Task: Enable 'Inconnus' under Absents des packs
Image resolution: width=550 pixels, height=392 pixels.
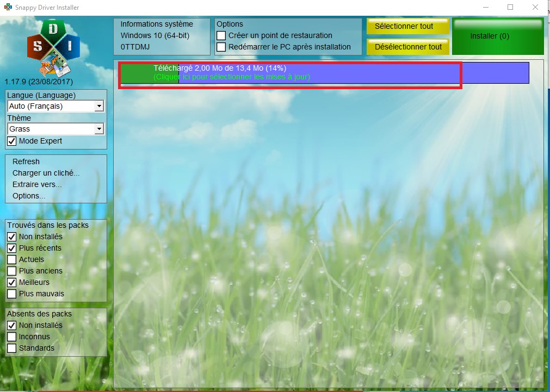Action: [x=11, y=337]
